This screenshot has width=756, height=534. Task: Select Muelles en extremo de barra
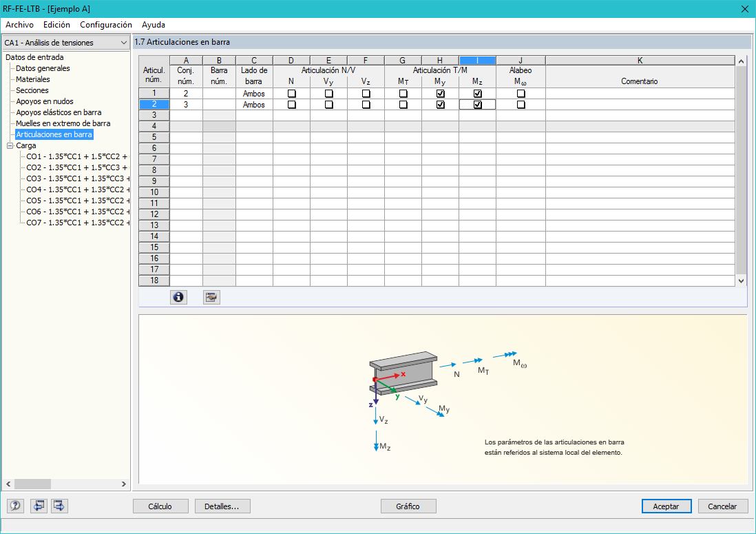[x=63, y=123]
